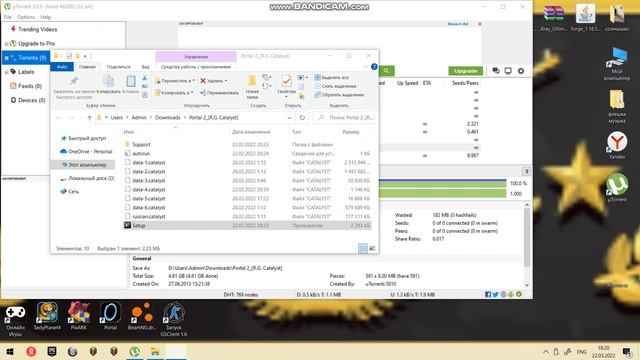The height and width of the screenshot is (360, 640).
Task: Collapse the Explorer ribbon with the chevron
Action: (x=365, y=67)
